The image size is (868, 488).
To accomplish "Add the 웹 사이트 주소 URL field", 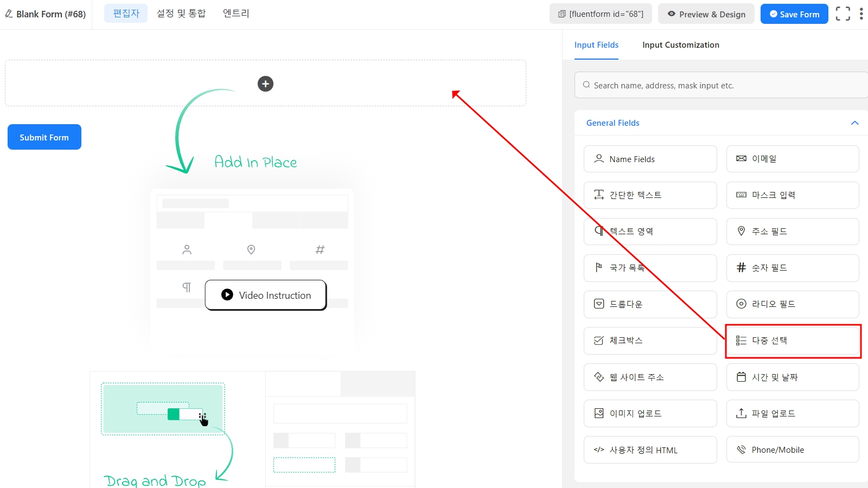I will pyautogui.click(x=650, y=377).
